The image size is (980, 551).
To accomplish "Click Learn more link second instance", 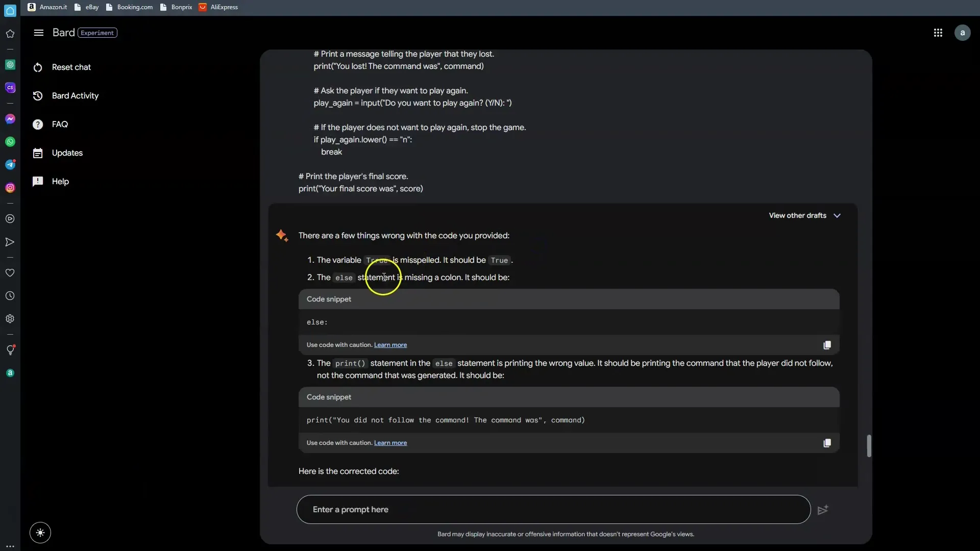I will pos(391,443).
